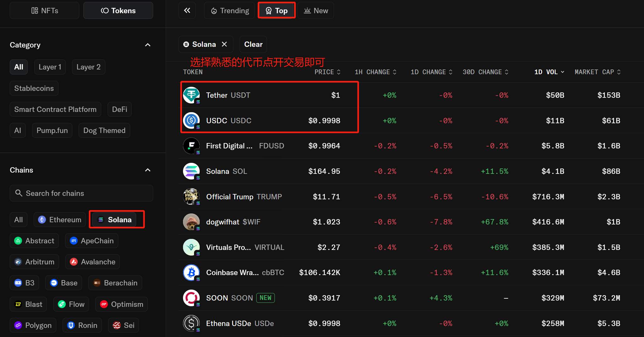Select the Polygon chain filter
Screen dimensions: 644x337
33,325
